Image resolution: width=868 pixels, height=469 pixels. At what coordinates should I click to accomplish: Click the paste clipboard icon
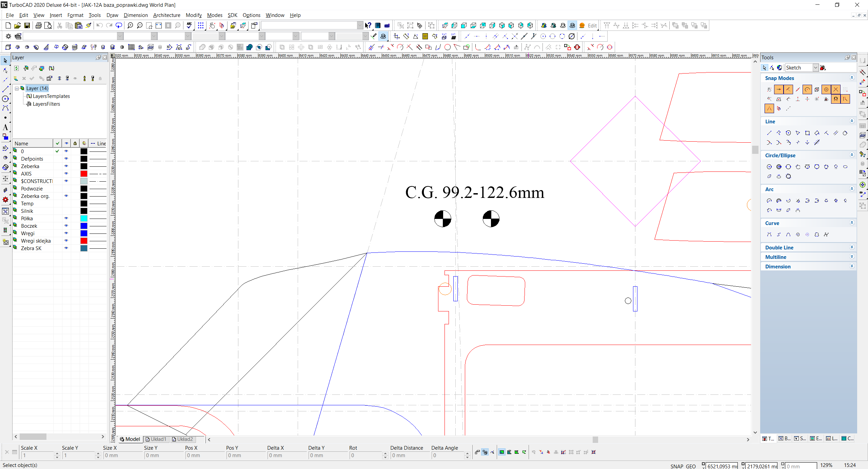[x=79, y=25]
